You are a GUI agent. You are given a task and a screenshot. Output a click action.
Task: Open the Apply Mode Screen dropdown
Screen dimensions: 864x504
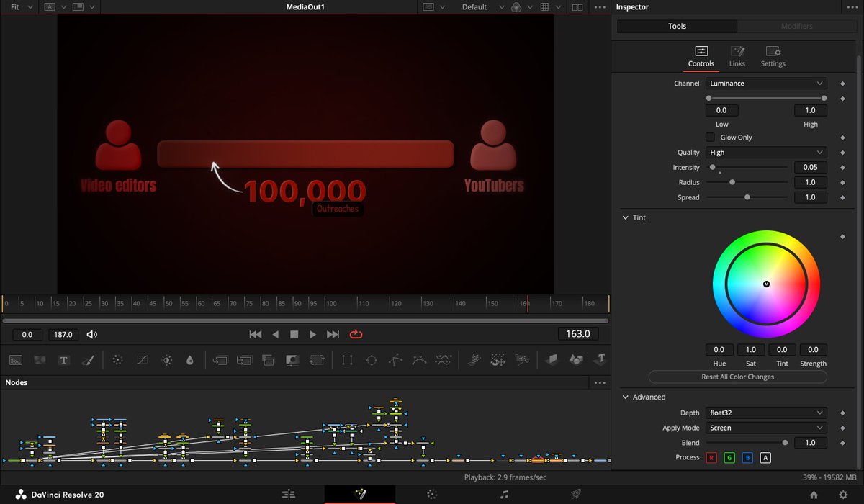(x=767, y=428)
